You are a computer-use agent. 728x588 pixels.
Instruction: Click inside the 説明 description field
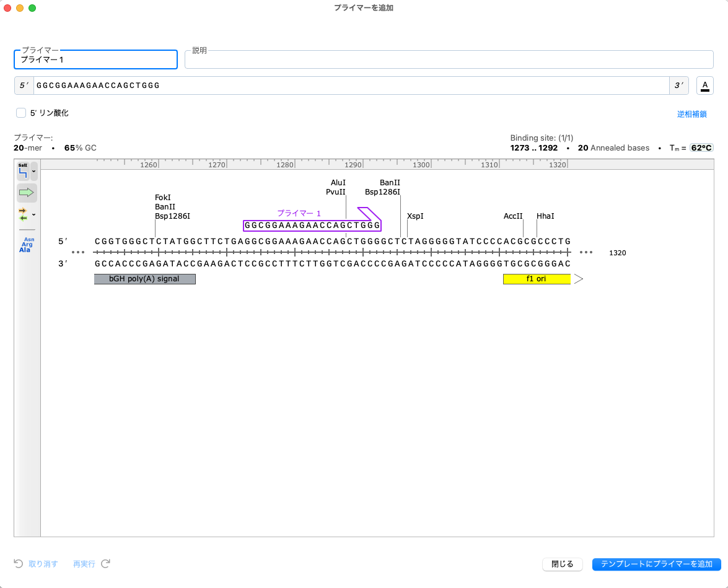coord(449,59)
